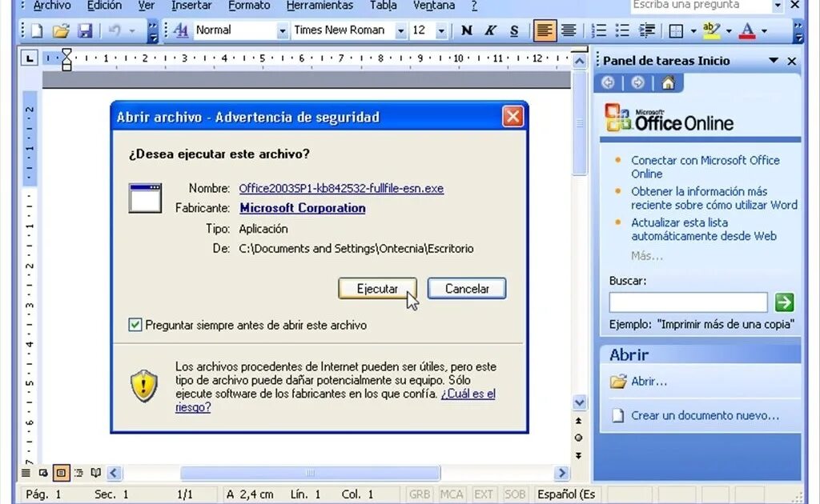The width and height of the screenshot is (820, 504).
Task: Apply highlight with the abc marker icon
Action: [713, 30]
